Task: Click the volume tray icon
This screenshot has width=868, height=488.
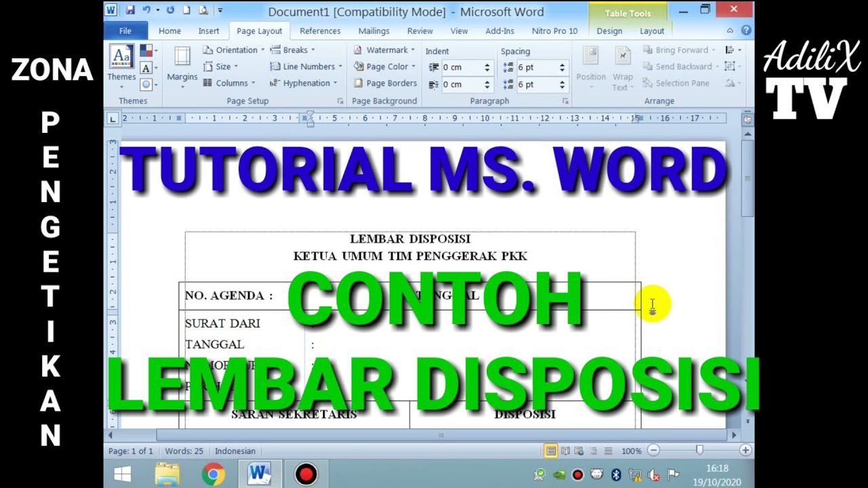Action: point(654,474)
